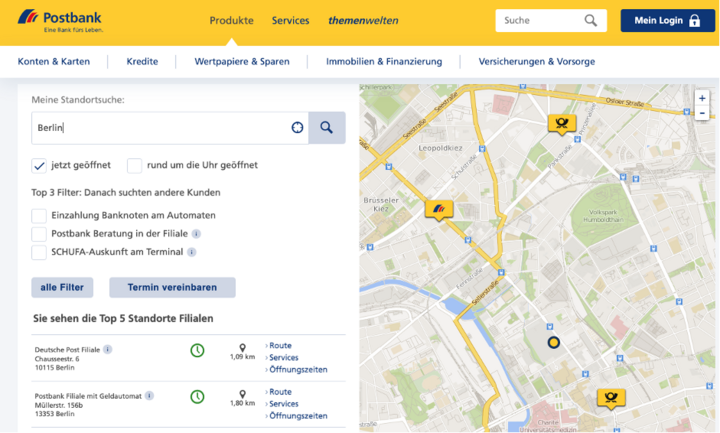Select the Deutsche Post horn marker near Charité

[x=611, y=398]
